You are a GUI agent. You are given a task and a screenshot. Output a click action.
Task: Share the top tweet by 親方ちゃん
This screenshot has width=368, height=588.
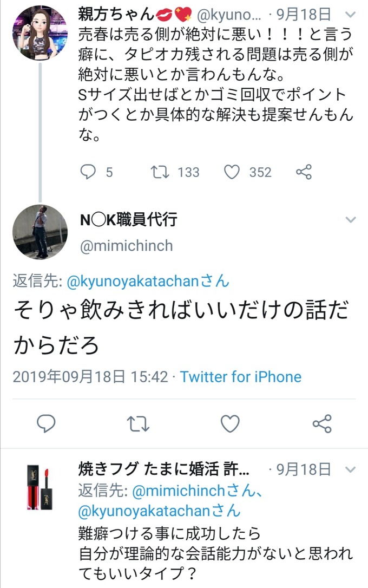[x=304, y=172]
